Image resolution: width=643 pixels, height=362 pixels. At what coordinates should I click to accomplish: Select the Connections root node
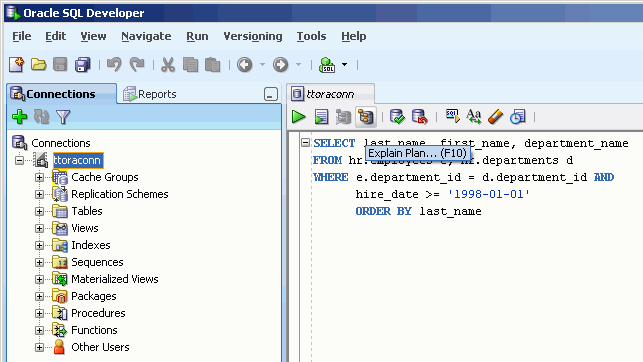pyautogui.click(x=61, y=143)
